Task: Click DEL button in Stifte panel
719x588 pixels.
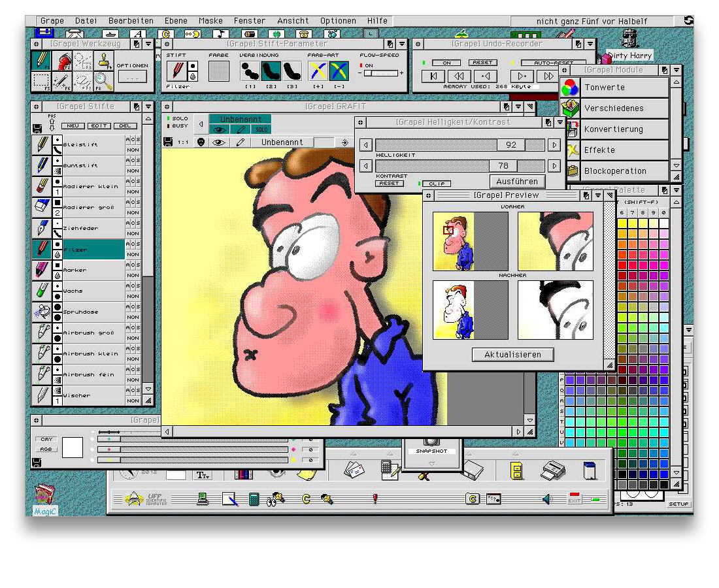Action: tap(125, 125)
